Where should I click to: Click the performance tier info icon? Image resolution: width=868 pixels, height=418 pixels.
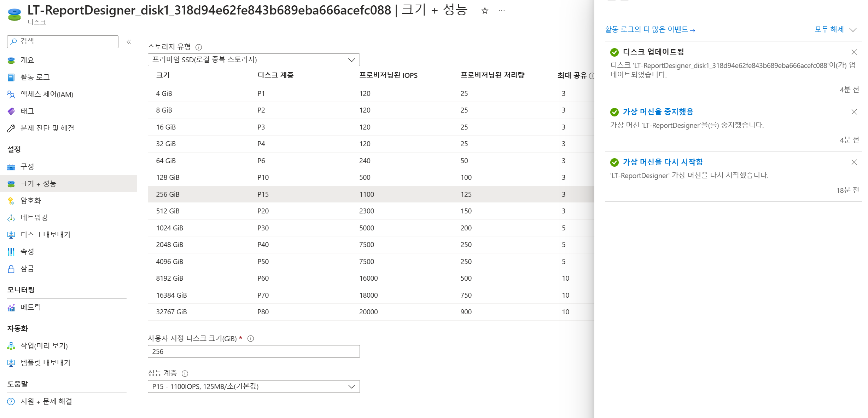pyautogui.click(x=185, y=373)
